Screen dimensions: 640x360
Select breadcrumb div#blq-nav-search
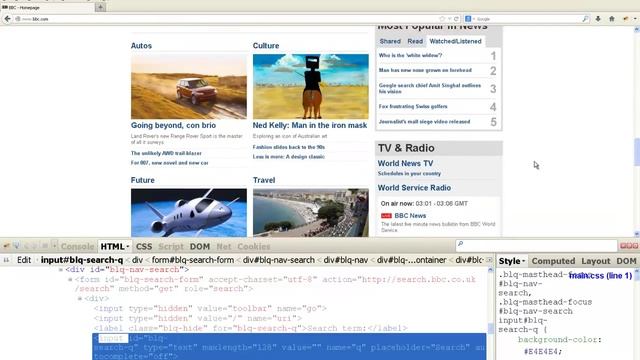pyautogui.click(x=279, y=260)
